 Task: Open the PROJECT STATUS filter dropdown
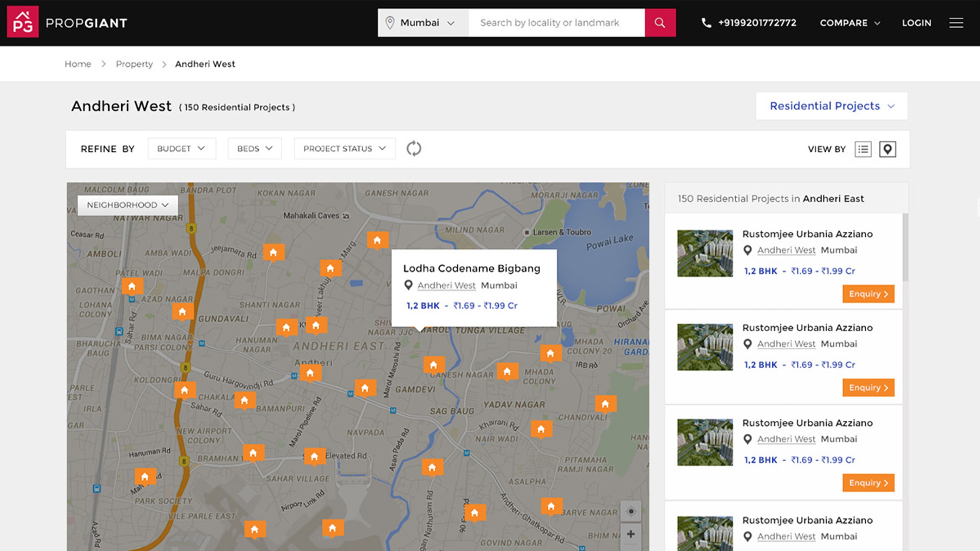click(345, 149)
